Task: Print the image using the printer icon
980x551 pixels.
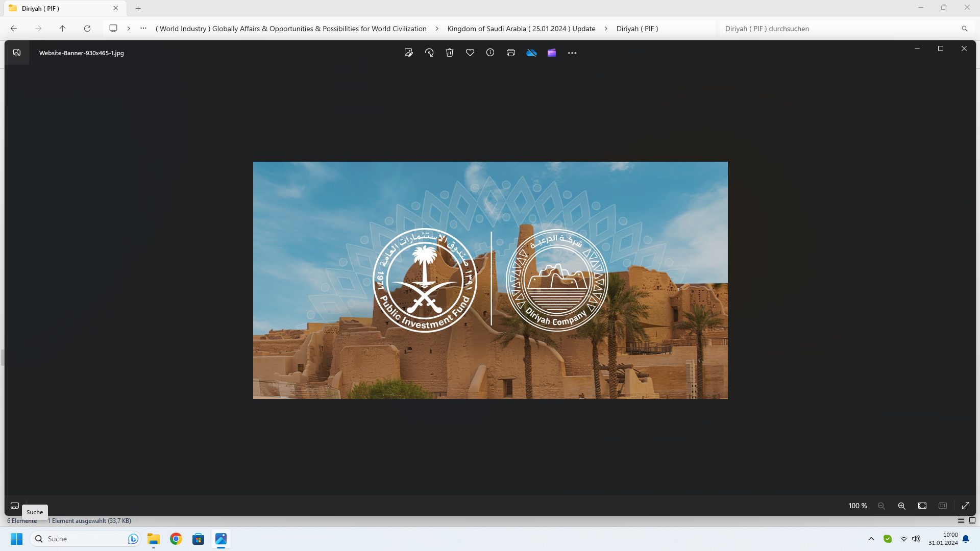Action: tap(511, 53)
